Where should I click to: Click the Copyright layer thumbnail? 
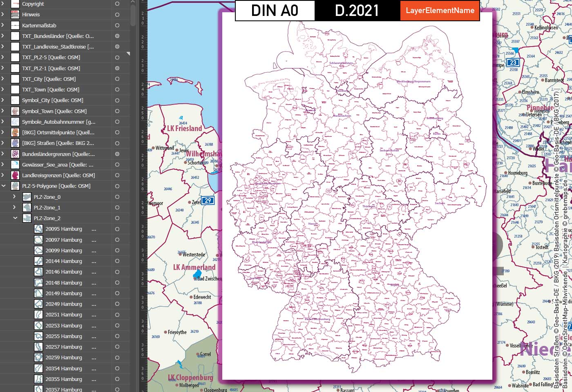pos(14,4)
